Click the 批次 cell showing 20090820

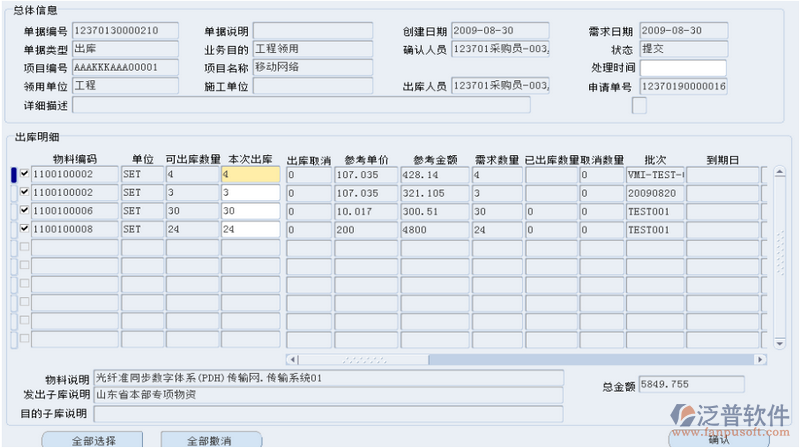[654, 192]
